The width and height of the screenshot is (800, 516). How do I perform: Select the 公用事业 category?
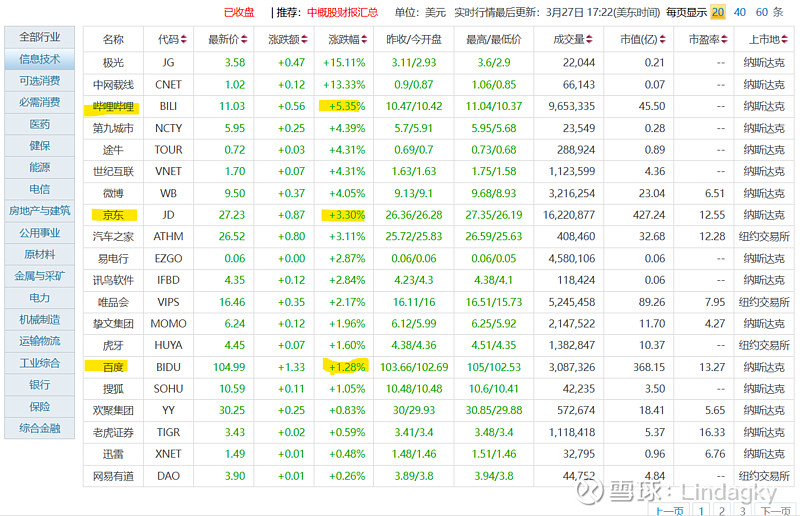40,233
